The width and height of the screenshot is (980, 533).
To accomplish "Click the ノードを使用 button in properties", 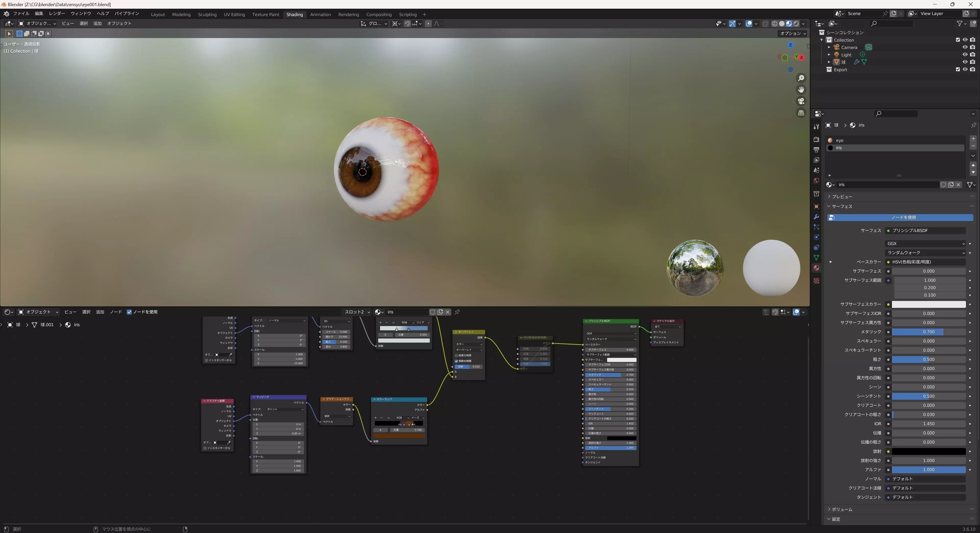I will [x=900, y=217].
